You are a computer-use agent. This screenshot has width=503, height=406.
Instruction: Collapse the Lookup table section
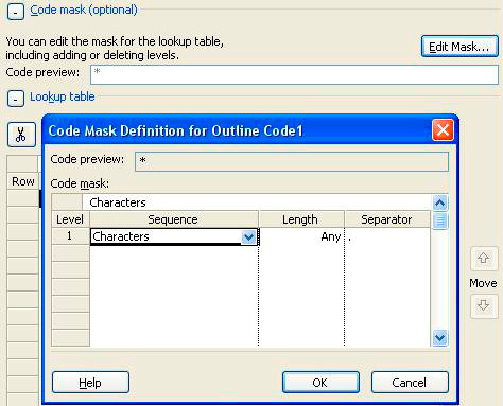click(15, 98)
